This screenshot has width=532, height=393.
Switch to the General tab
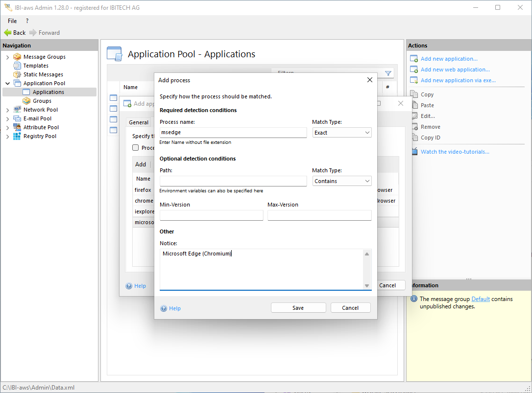pyautogui.click(x=139, y=122)
